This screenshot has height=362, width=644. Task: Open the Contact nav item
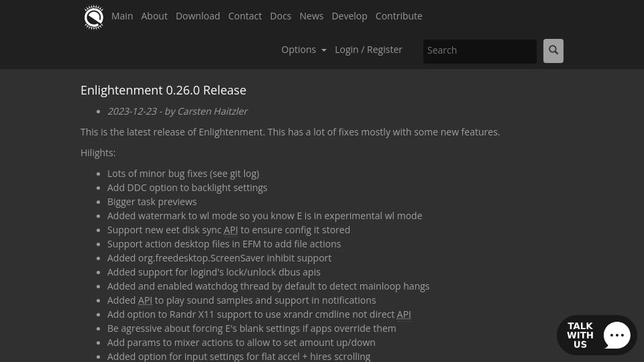click(245, 16)
